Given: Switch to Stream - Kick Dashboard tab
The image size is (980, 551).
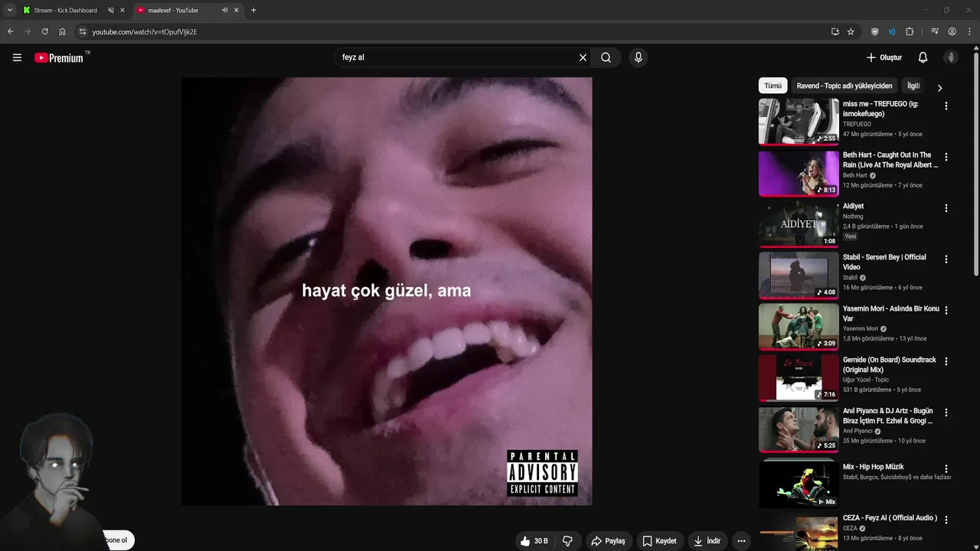Looking at the screenshot, I should (x=65, y=10).
